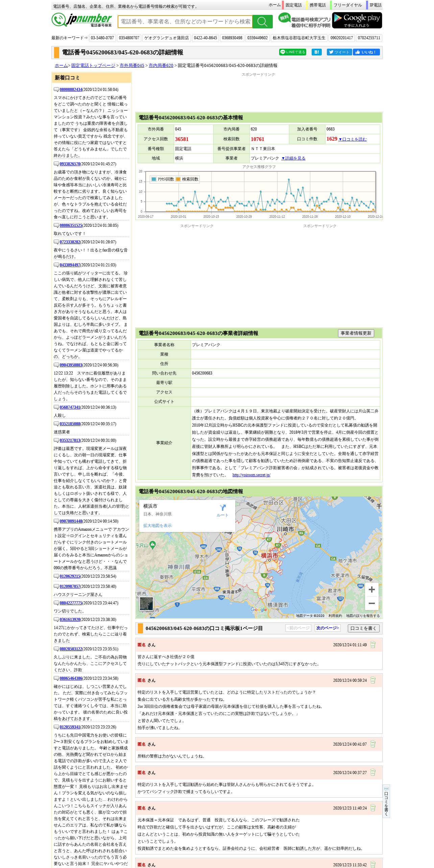The height and width of the screenshot is (868, 434).
Task: Click the green search magnifier button
Action: (x=262, y=22)
